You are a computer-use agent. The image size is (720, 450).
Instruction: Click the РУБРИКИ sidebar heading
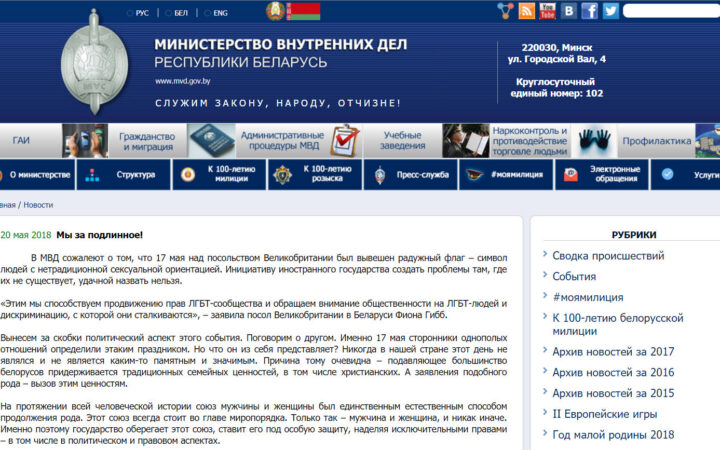click(634, 235)
